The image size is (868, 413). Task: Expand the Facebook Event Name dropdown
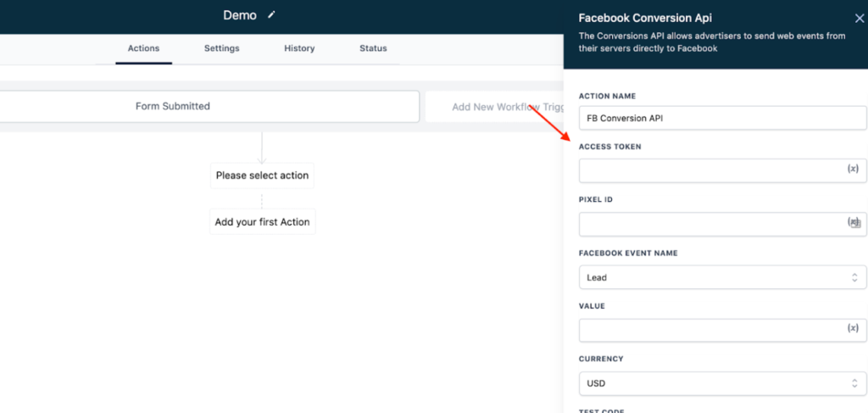click(722, 277)
